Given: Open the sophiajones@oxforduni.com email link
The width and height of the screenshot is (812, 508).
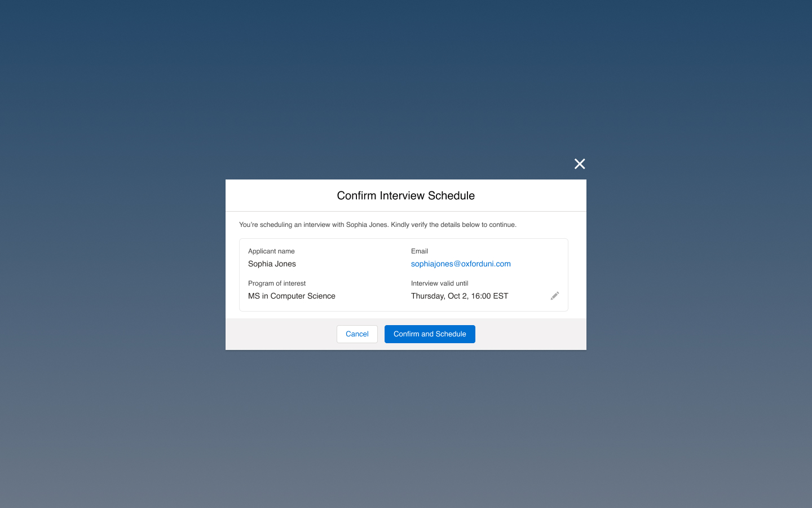Looking at the screenshot, I should pyautogui.click(x=461, y=264).
